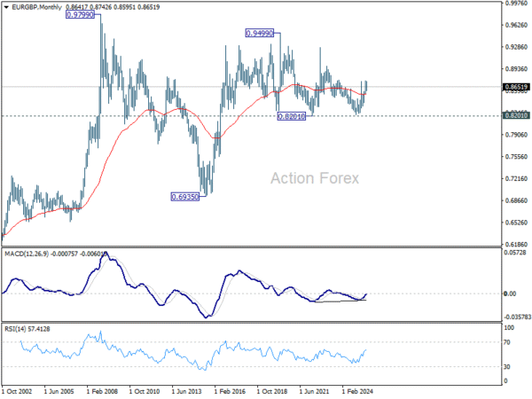Click RSI 30 level axis label
The width and height of the screenshot is (532, 399).
click(507, 367)
